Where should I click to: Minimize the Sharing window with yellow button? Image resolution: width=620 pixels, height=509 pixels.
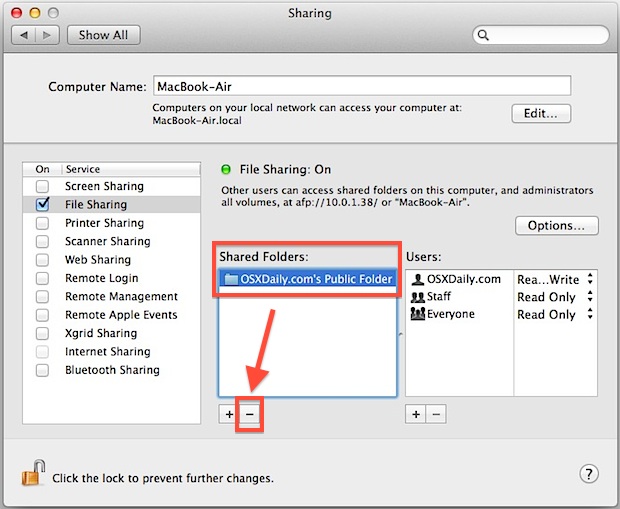click(35, 13)
